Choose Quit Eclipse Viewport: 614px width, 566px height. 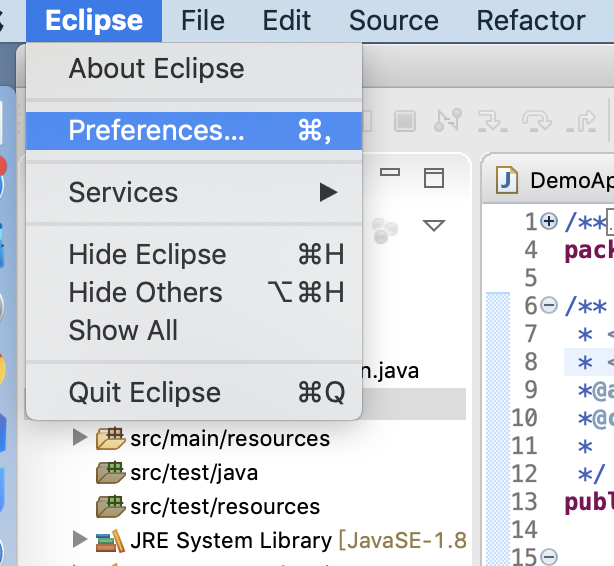[194, 392]
